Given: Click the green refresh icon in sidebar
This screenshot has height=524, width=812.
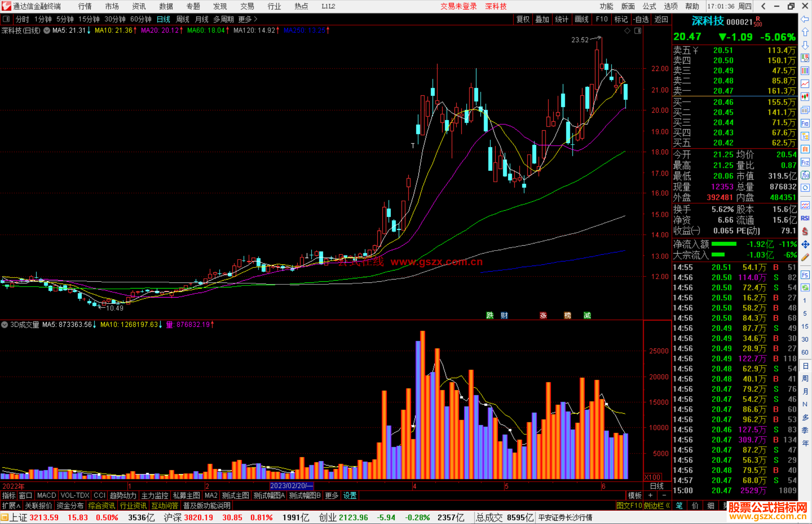Looking at the screenshot, I should point(805,288).
